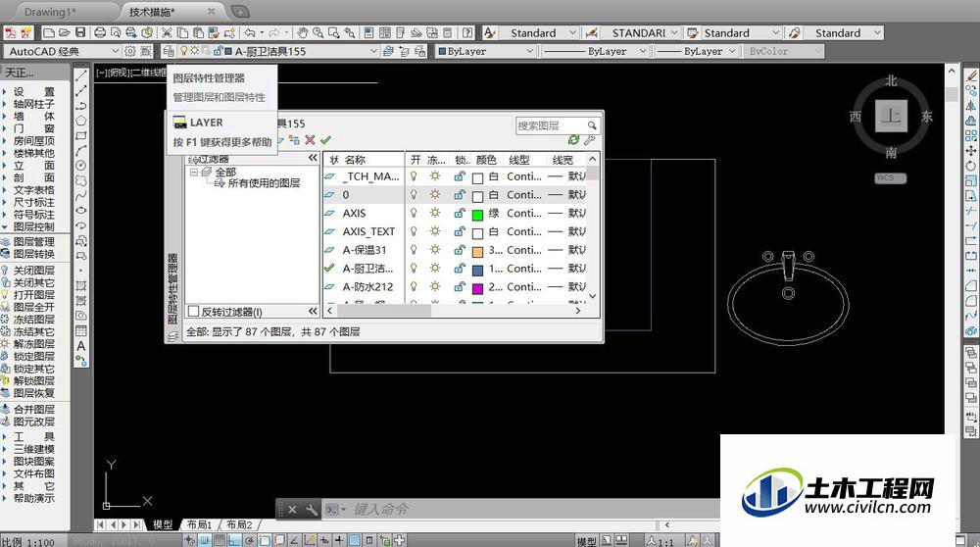The height and width of the screenshot is (547, 980).
Task: Click the refresh icon in layer manager
Action: point(573,140)
